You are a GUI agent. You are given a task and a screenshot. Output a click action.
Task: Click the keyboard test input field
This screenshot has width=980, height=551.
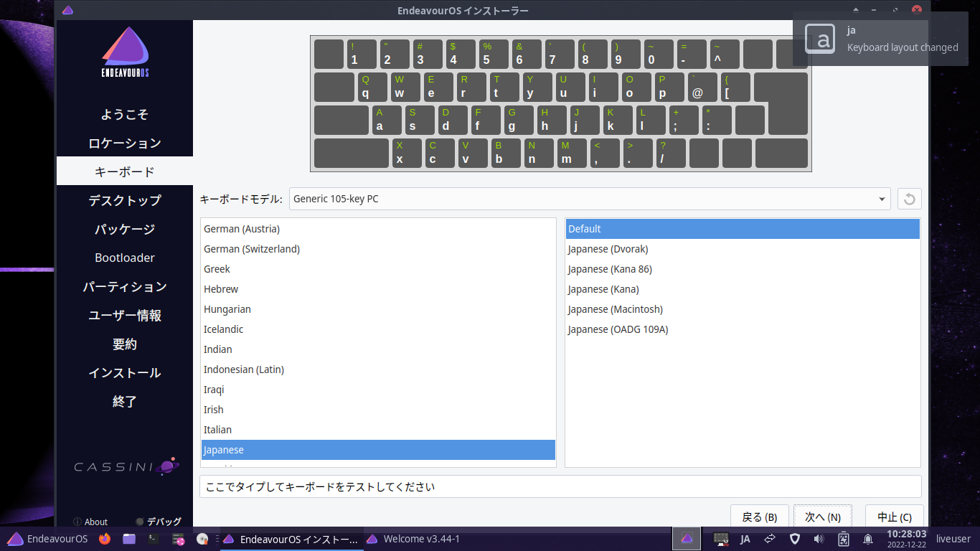coord(560,486)
